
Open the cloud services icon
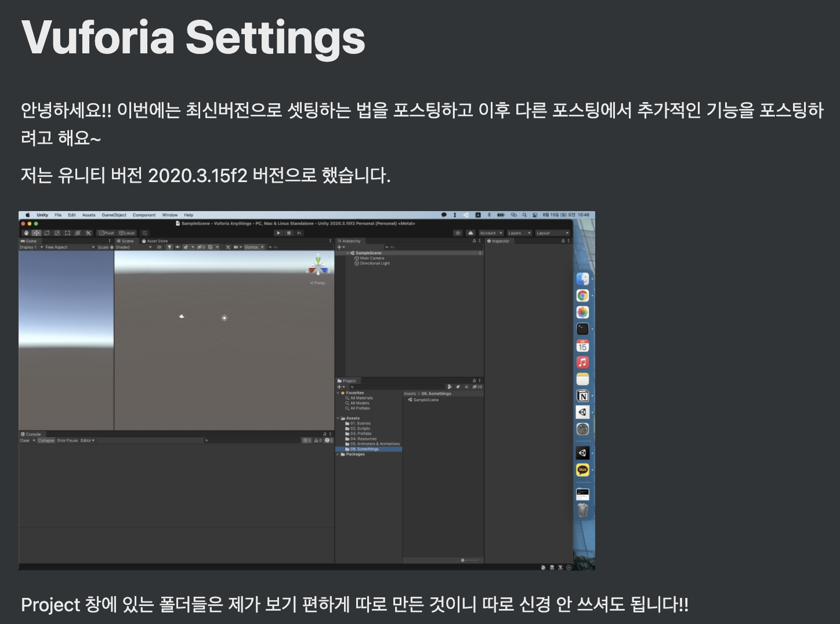(470, 233)
